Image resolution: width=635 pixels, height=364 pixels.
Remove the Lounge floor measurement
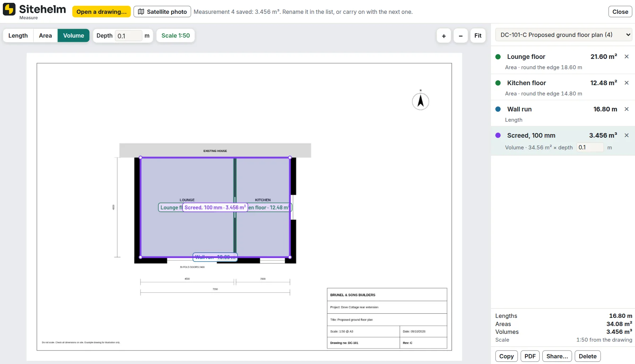[x=627, y=56]
